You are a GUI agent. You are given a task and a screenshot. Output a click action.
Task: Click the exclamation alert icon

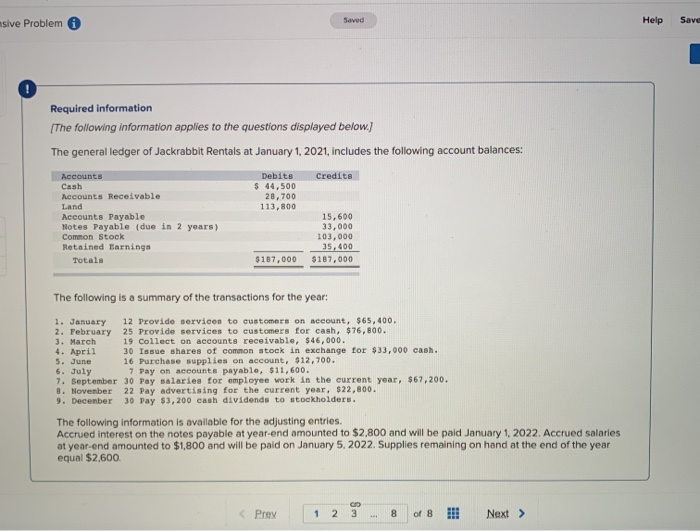click(27, 89)
